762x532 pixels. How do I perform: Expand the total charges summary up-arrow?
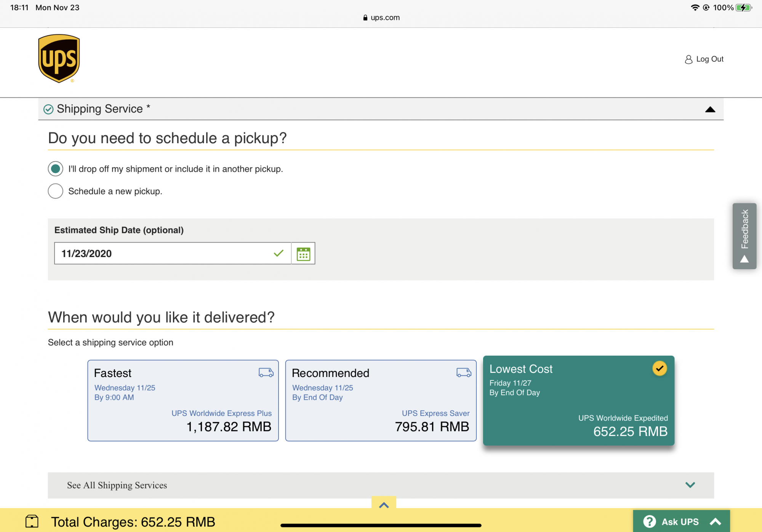384,505
